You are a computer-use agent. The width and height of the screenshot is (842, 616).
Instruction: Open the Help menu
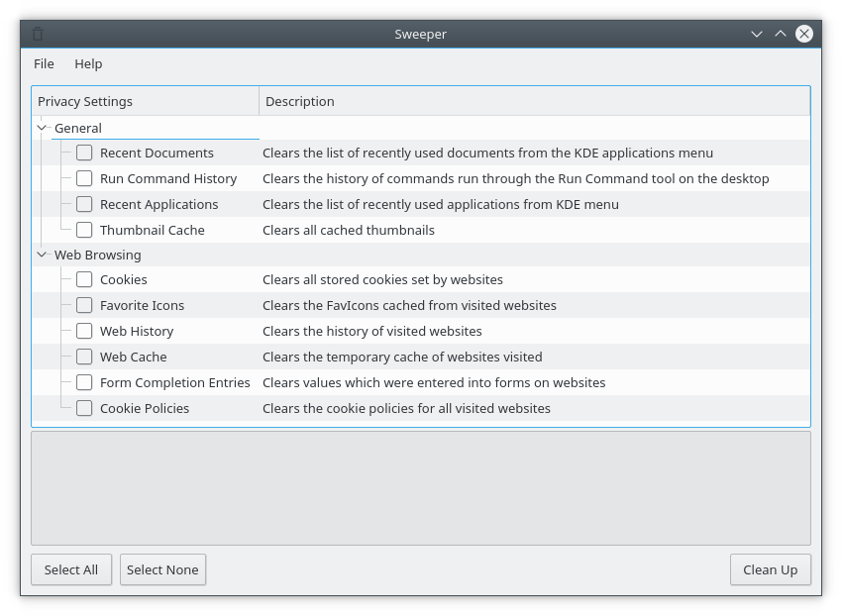(x=88, y=63)
